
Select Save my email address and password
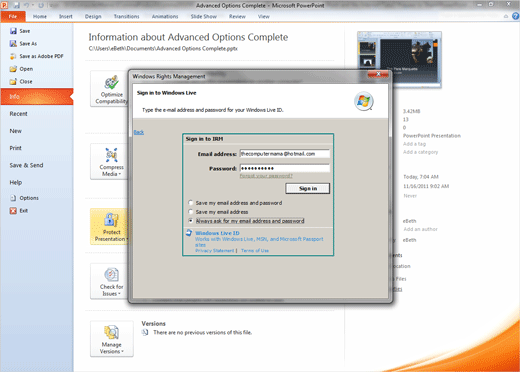(x=191, y=203)
